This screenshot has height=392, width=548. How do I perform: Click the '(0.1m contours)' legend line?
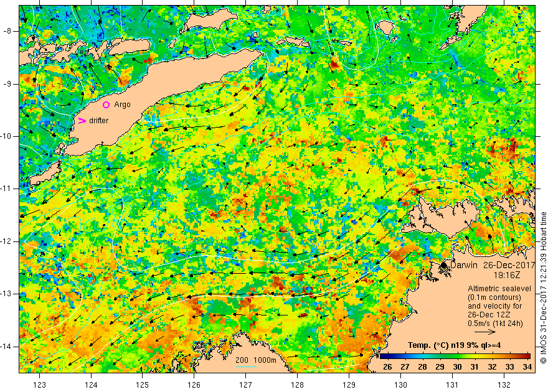(494, 297)
